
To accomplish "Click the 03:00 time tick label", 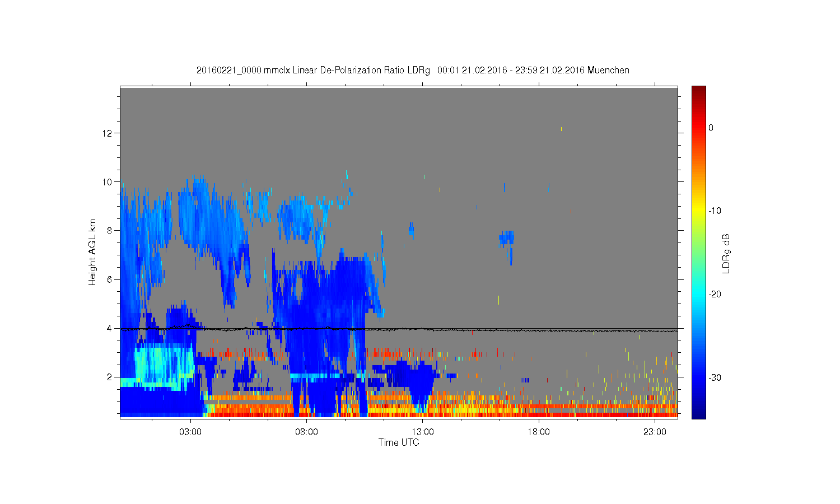I will click(x=190, y=432).
